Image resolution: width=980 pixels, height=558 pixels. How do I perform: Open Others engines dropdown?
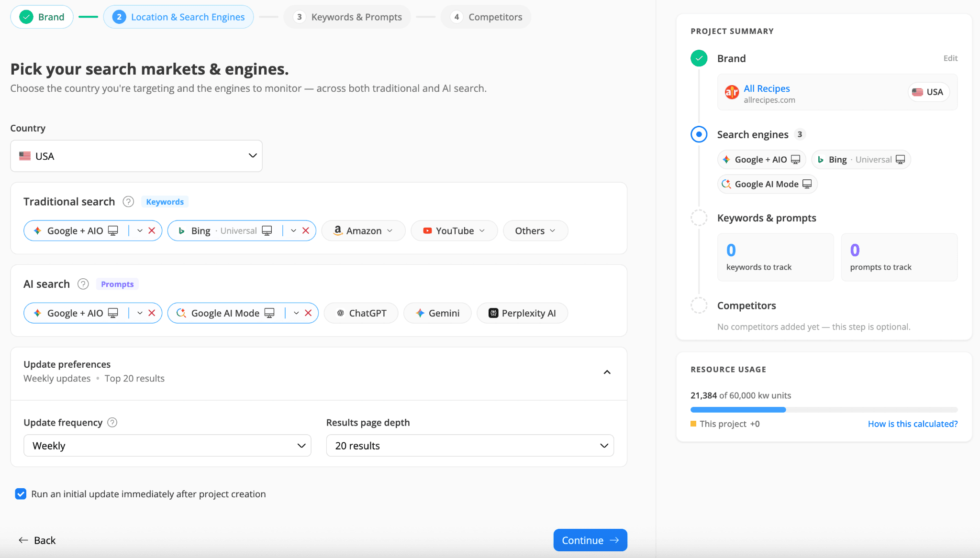pos(535,231)
